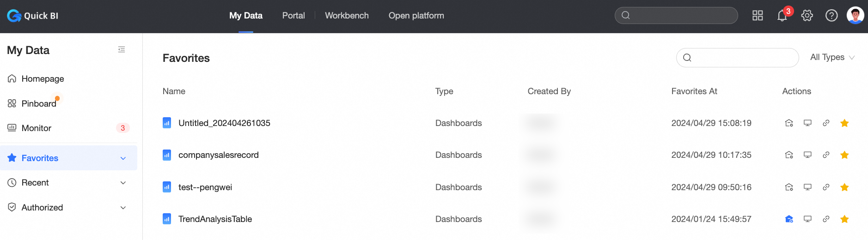Click the help question mark icon
Screen dimensions: 868x240
click(x=831, y=16)
